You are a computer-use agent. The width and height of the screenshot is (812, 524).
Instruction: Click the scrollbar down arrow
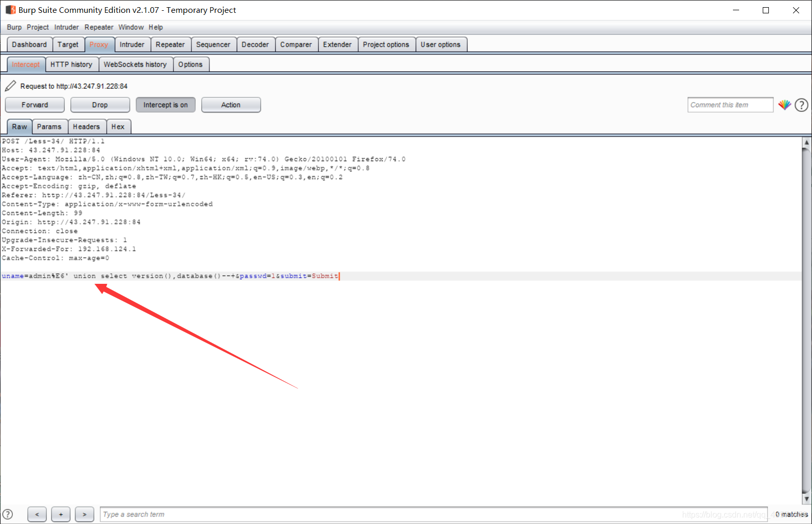[x=806, y=499]
